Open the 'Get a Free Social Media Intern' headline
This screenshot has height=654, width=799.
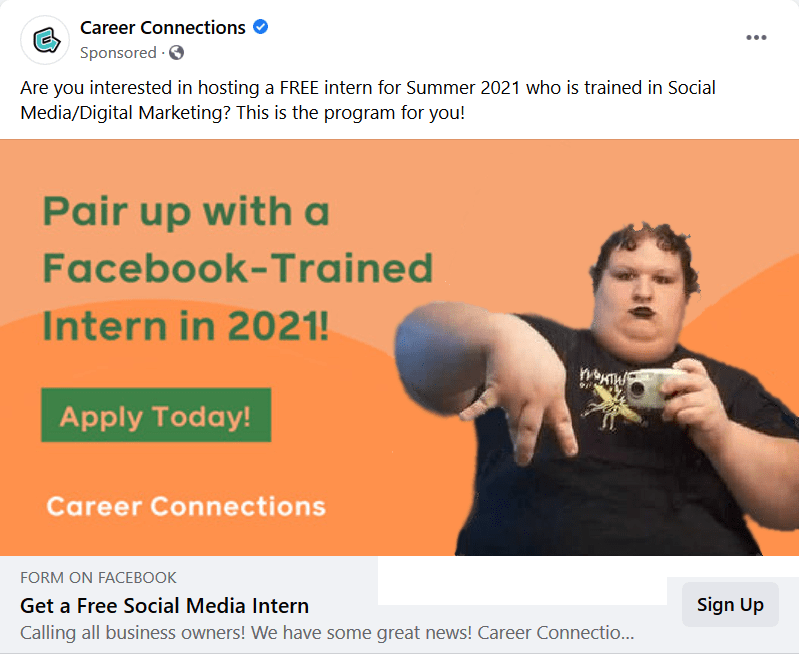click(x=164, y=605)
